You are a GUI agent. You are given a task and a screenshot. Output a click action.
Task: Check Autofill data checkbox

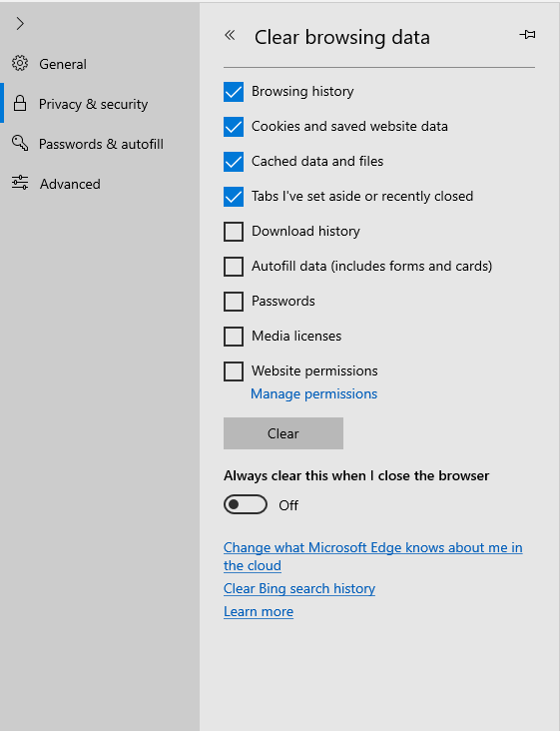(x=234, y=267)
